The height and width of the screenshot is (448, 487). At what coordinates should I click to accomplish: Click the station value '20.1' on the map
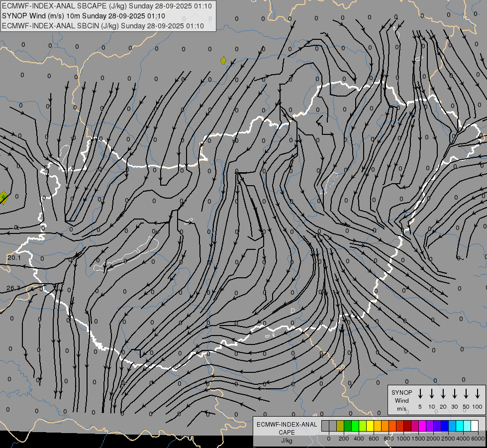click(x=14, y=257)
